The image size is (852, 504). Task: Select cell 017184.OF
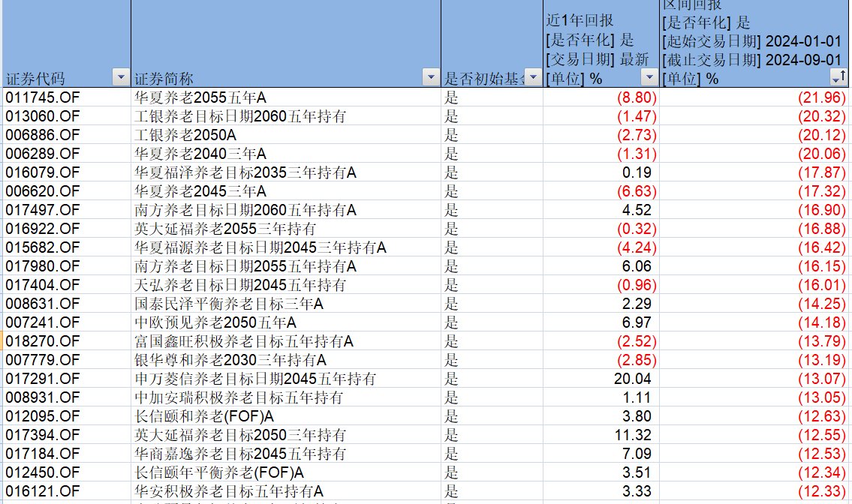(x=66, y=454)
